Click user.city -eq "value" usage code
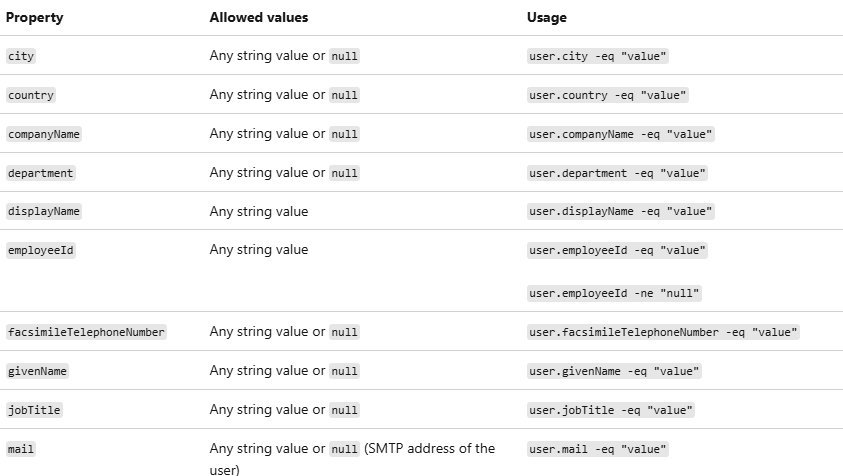This screenshot has height=476, width=843. point(598,56)
